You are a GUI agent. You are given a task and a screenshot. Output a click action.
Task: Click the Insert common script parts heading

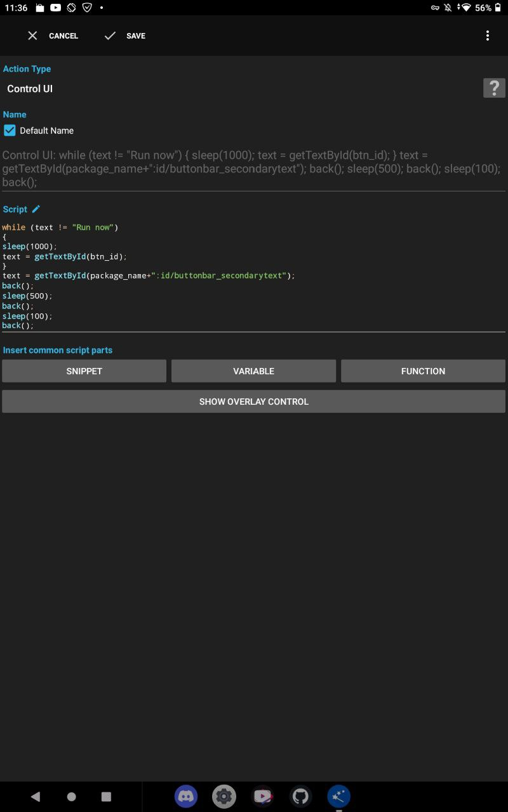[x=58, y=350]
